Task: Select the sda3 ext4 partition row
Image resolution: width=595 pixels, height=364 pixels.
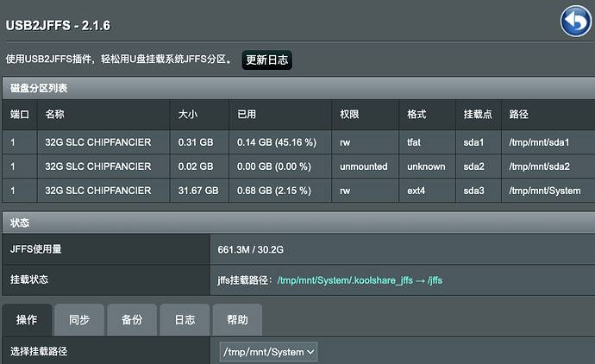Action: 298,191
